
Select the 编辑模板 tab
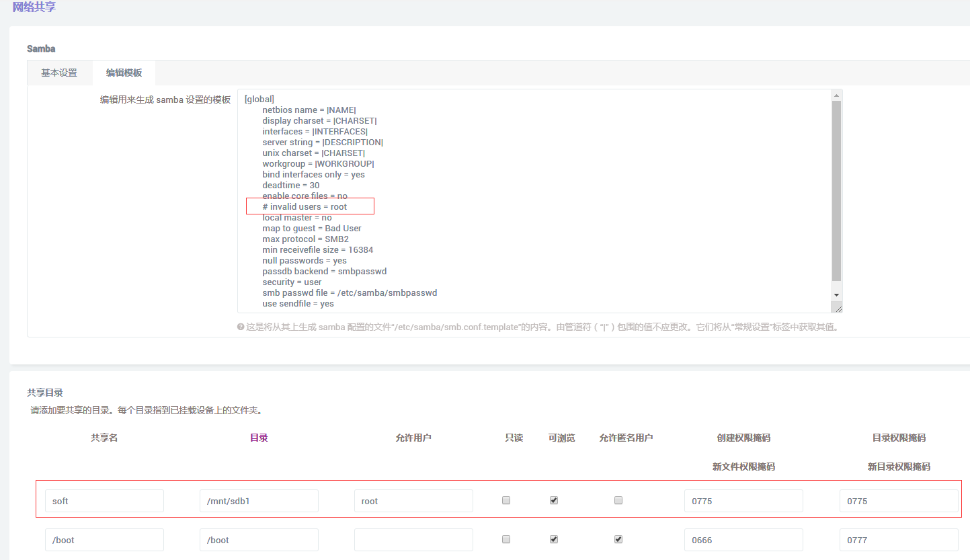click(124, 73)
